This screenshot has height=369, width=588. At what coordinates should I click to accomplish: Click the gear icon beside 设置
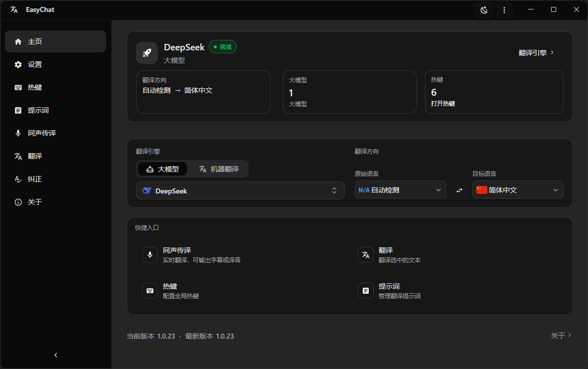click(x=18, y=64)
